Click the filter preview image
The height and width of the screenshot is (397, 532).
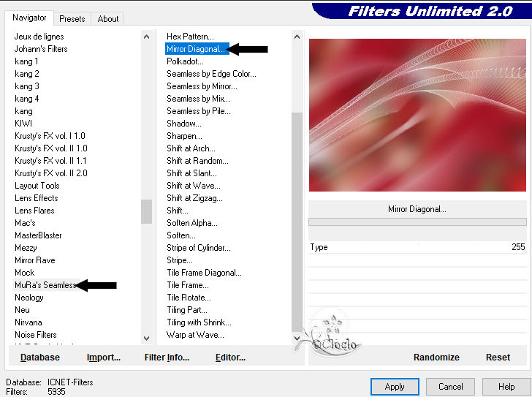(x=417, y=115)
